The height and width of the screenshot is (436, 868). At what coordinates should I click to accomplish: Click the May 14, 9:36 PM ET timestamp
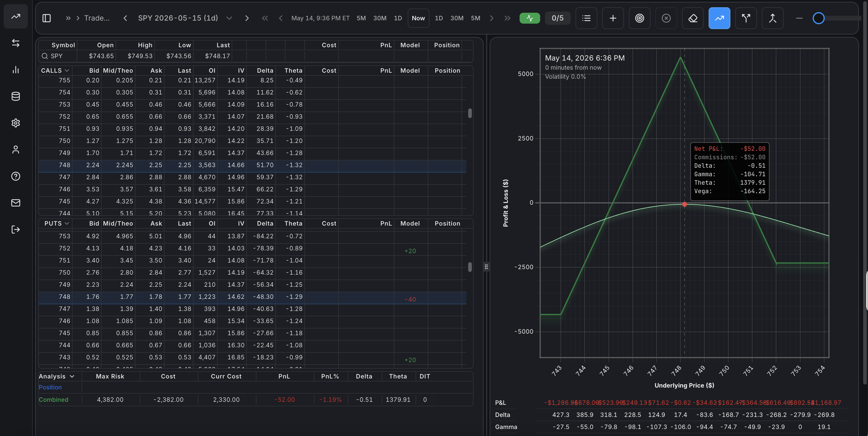320,18
